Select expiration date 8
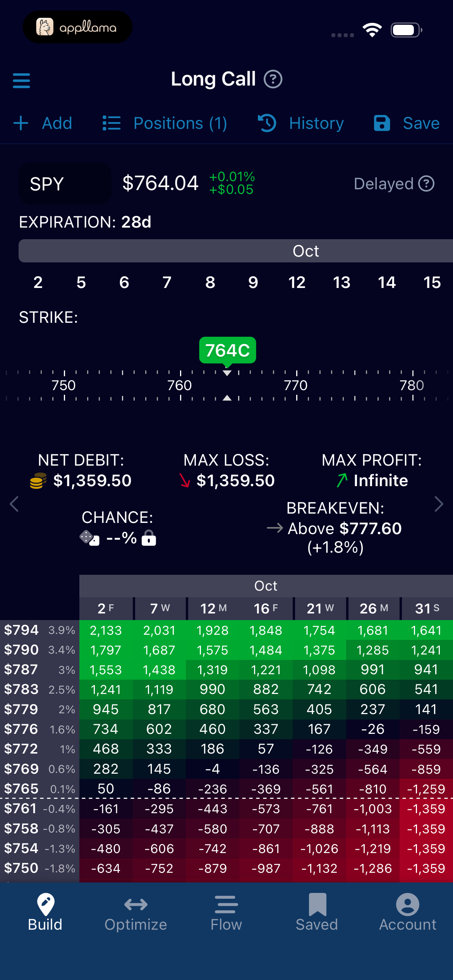Image resolution: width=453 pixels, height=980 pixels. (x=210, y=283)
